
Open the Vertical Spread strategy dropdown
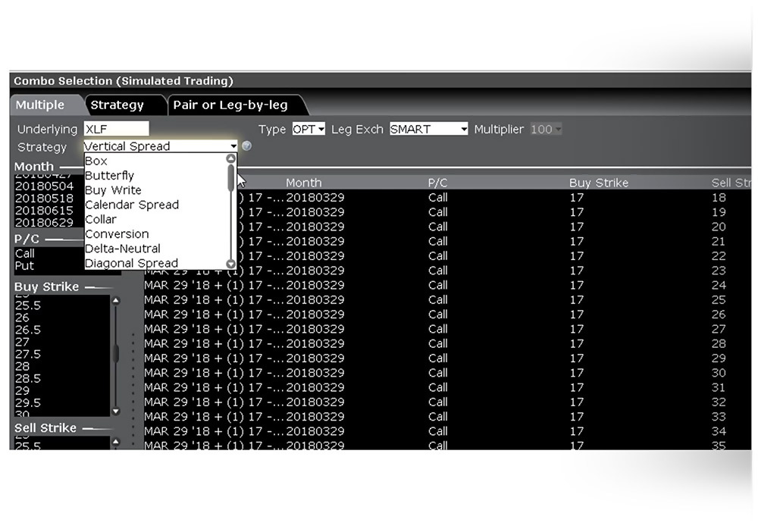coord(233,146)
